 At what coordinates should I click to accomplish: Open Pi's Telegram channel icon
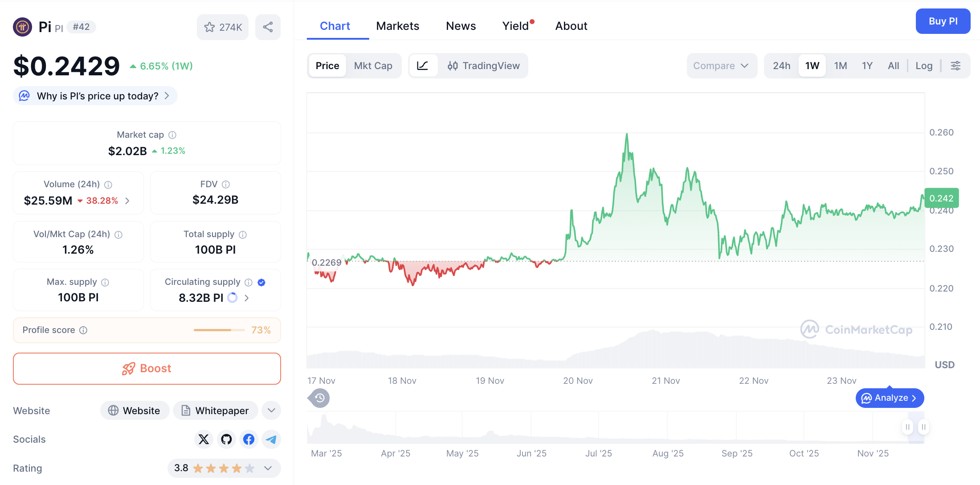coord(271,439)
